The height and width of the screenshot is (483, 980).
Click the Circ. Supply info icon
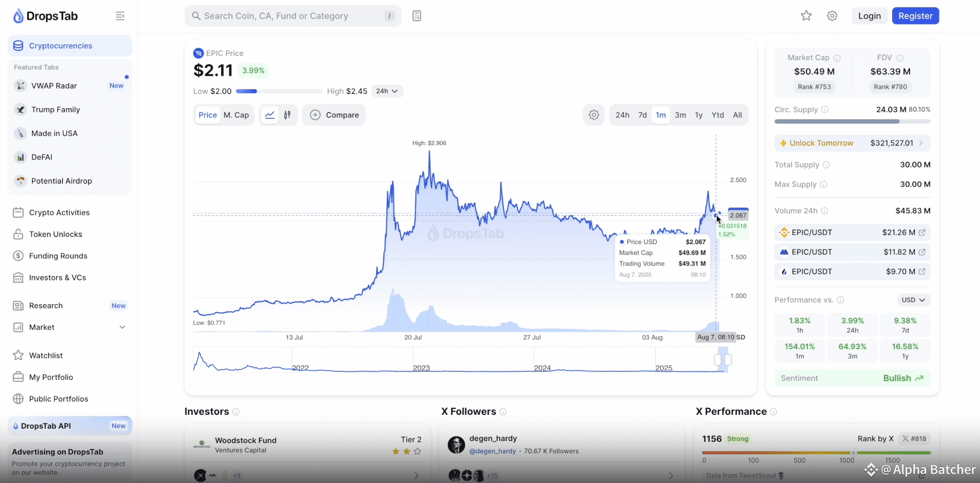(825, 110)
